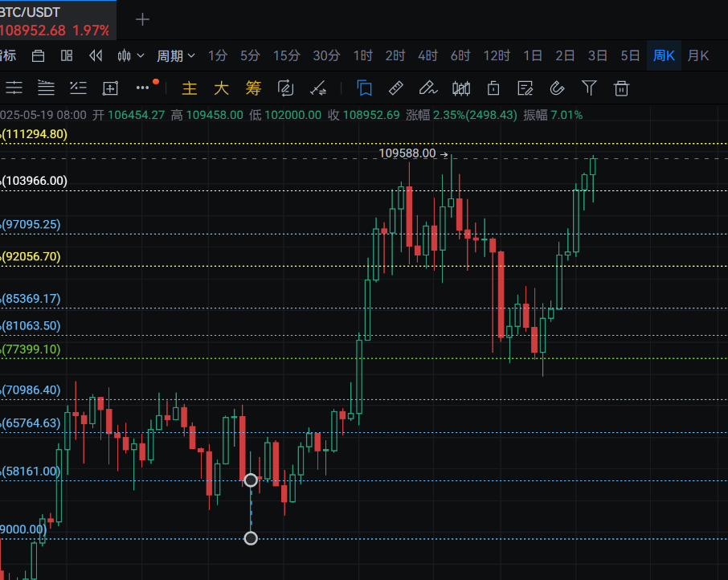728x580 pixels.
Task: Open more drawing tools ellipsis
Action: click(x=142, y=88)
